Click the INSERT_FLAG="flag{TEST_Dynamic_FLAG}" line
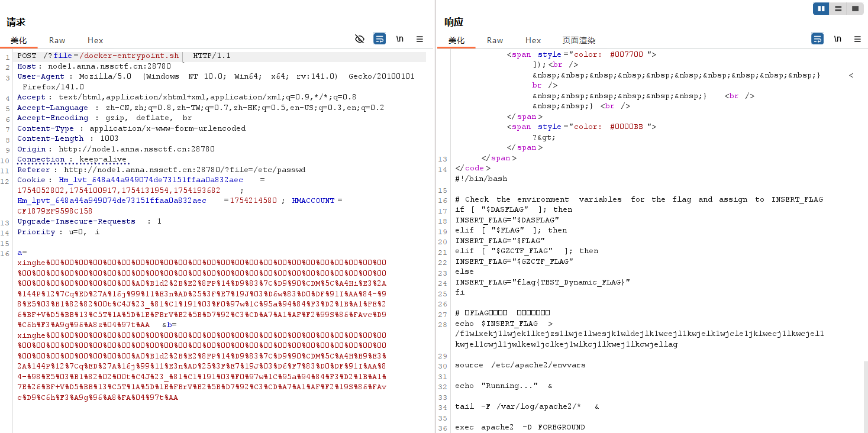This screenshot has width=868, height=433. 543,282
